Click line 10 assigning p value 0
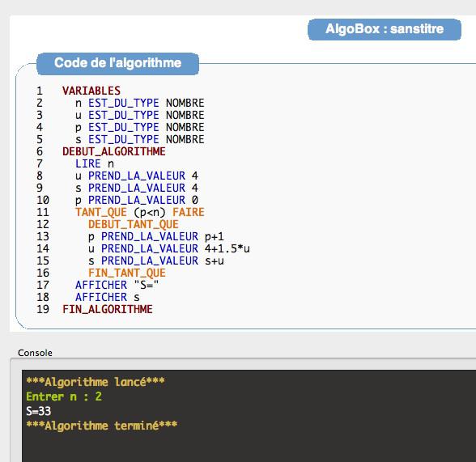 pyautogui.click(x=137, y=200)
